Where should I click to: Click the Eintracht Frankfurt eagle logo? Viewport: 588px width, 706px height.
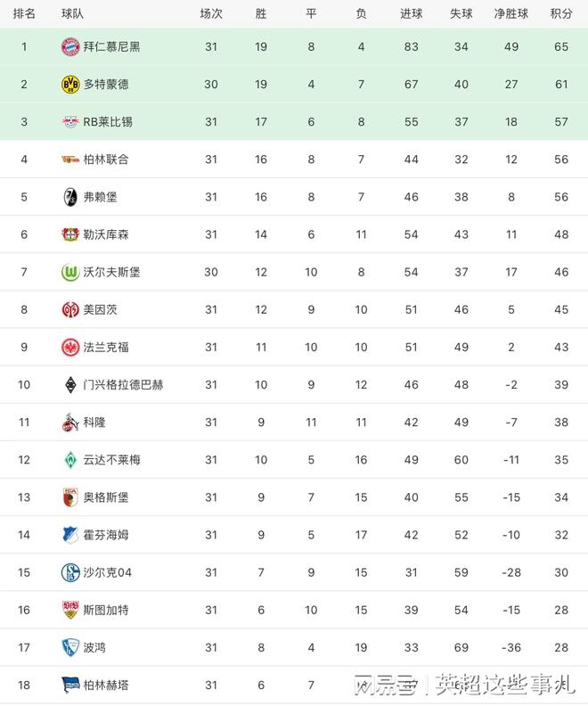point(70,347)
